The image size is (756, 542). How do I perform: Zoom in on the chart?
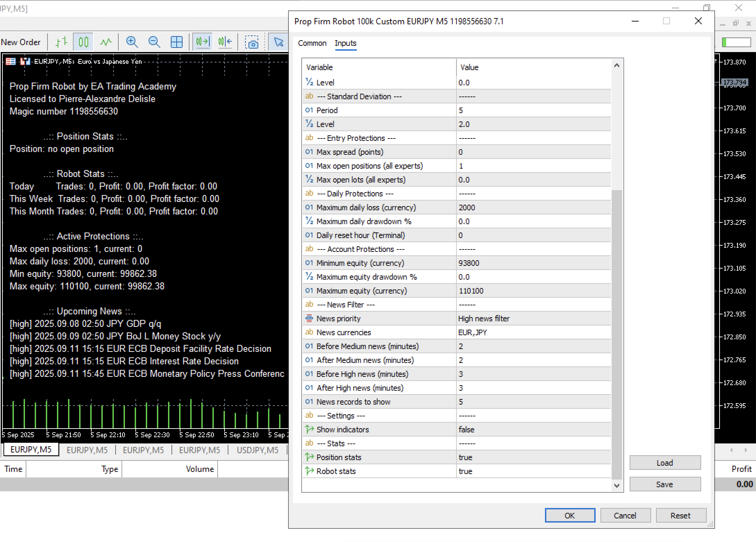132,42
